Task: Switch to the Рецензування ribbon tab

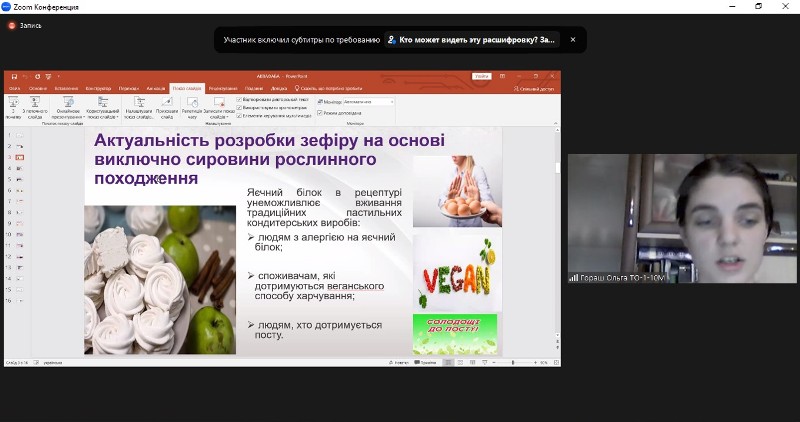Action: point(223,89)
